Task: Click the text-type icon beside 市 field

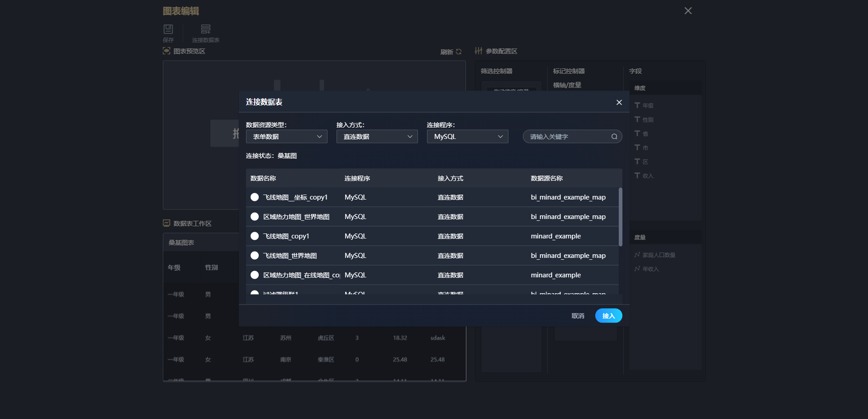Action: tap(637, 147)
